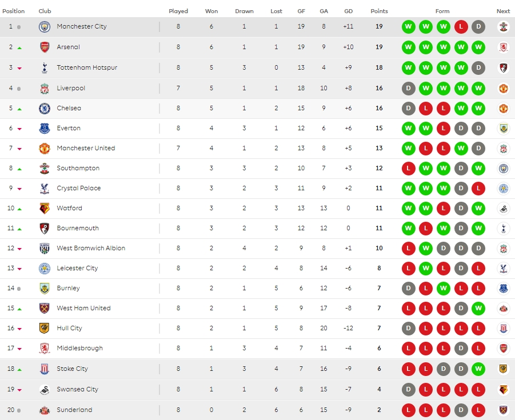
Task: Click the Manchester City club crest
Action: [45, 27]
